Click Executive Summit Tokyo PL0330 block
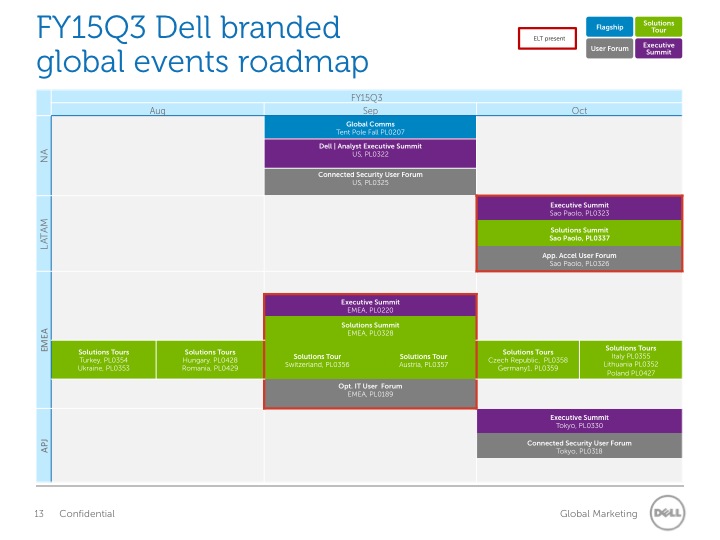 579,421
